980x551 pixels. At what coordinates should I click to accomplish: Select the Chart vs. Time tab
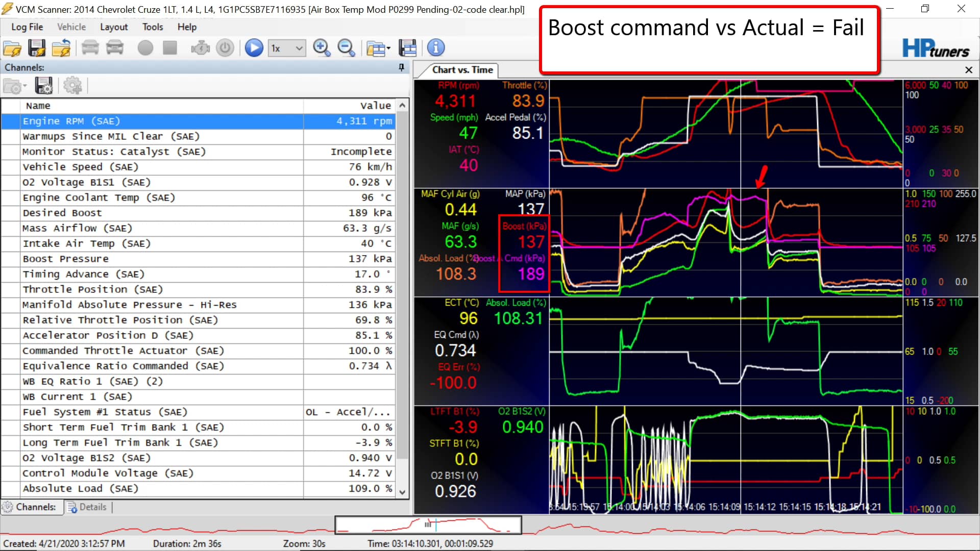(462, 70)
